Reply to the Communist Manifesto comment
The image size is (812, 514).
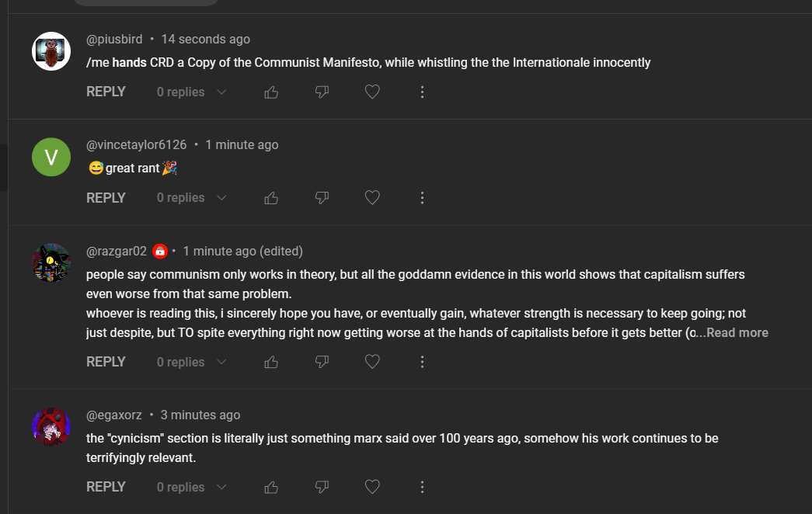point(106,92)
